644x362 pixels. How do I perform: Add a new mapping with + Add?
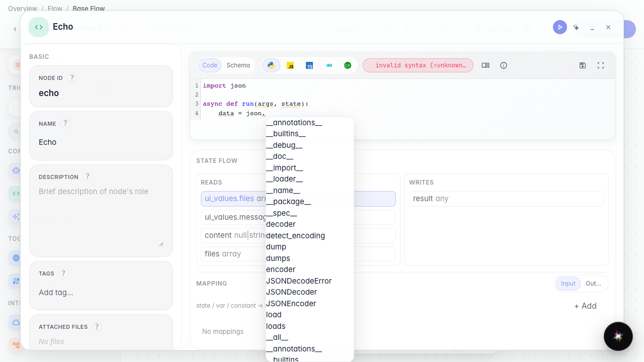585,306
